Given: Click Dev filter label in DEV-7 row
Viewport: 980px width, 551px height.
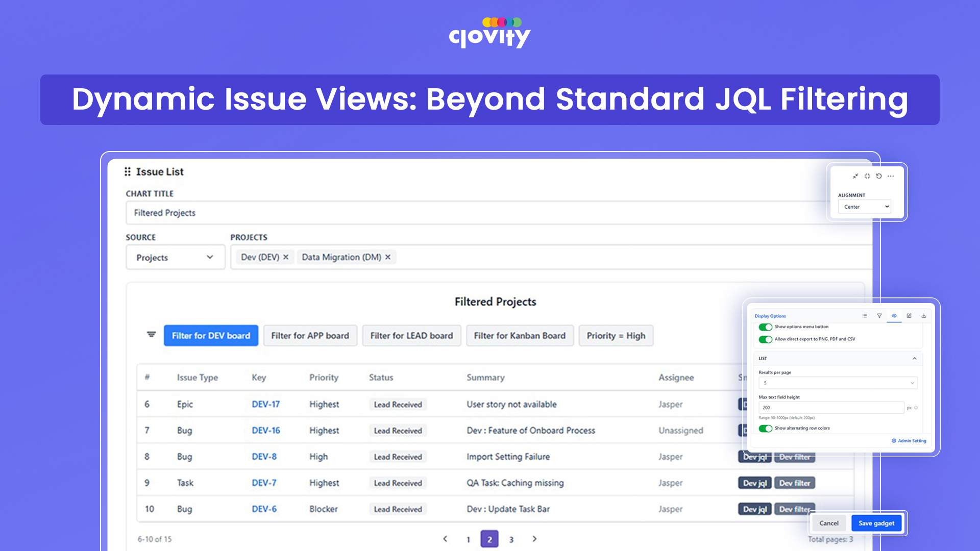Looking at the screenshot, I should pos(795,483).
